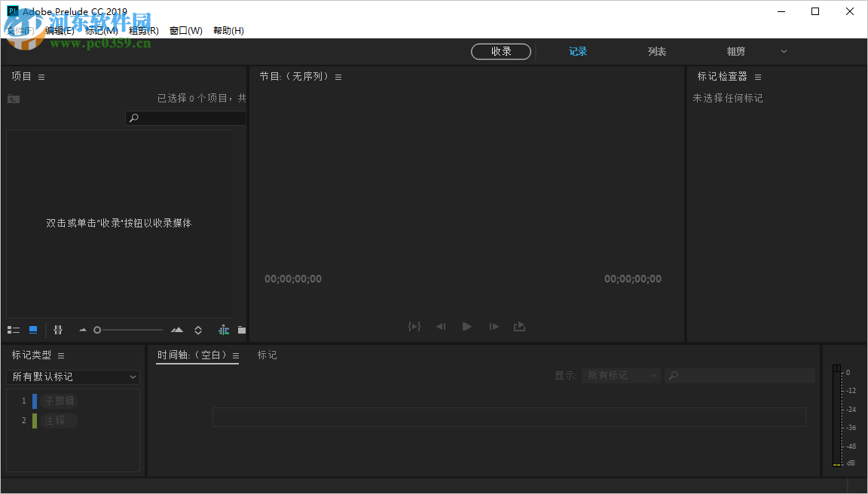Image resolution: width=868 pixels, height=494 pixels.
Task: Click the play button in the monitor
Action: [x=466, y=326]
